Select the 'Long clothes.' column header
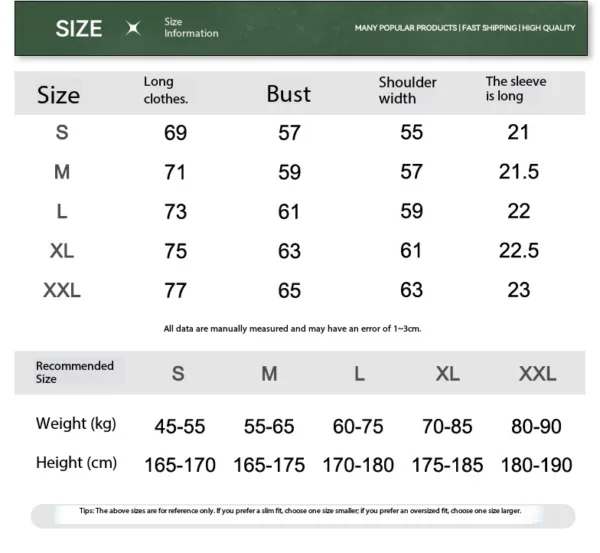600x553 pixels. 165,90
